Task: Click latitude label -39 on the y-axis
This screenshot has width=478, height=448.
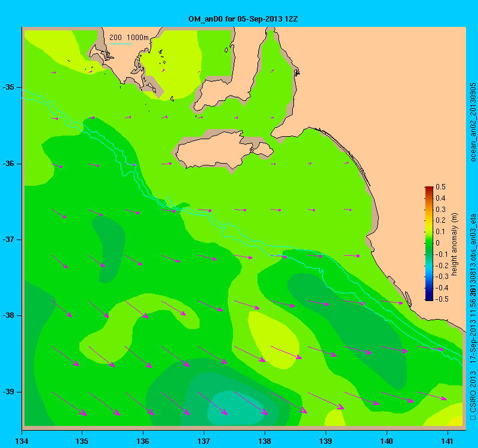Action: pos(8,392)
